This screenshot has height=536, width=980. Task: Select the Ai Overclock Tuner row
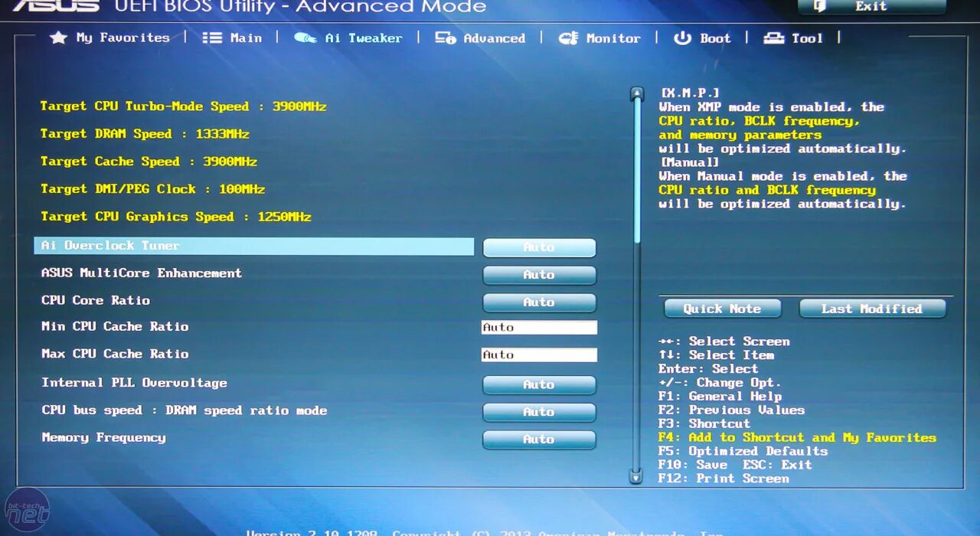pos(254,246)
